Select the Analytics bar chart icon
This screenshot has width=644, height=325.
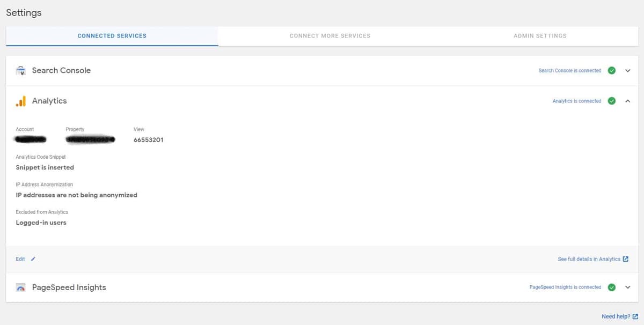21,101
